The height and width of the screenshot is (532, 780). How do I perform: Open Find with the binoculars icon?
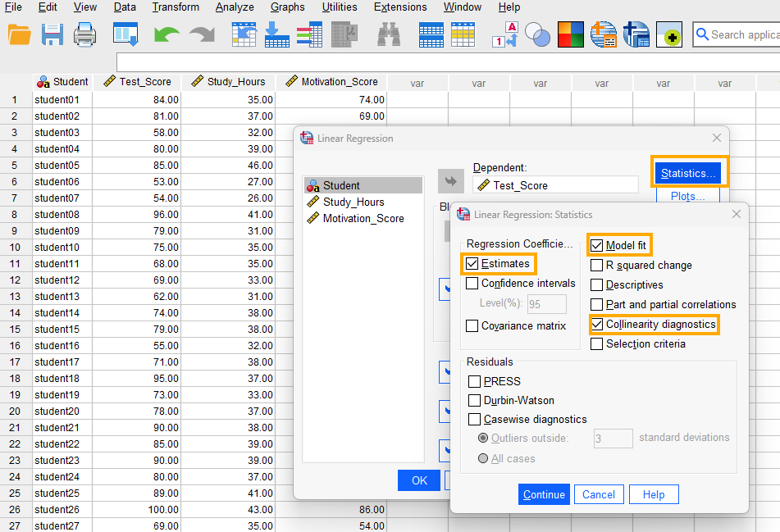coord(388,34)
